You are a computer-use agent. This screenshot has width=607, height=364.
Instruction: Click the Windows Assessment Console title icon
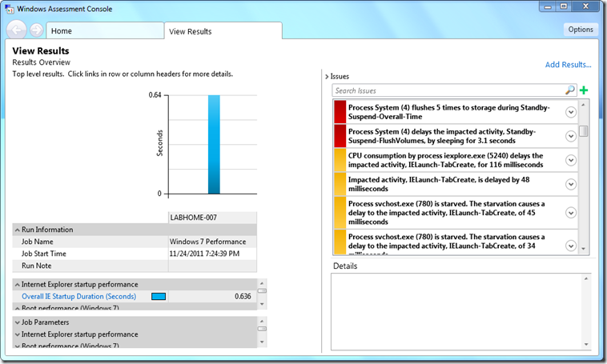coord(10,9)
